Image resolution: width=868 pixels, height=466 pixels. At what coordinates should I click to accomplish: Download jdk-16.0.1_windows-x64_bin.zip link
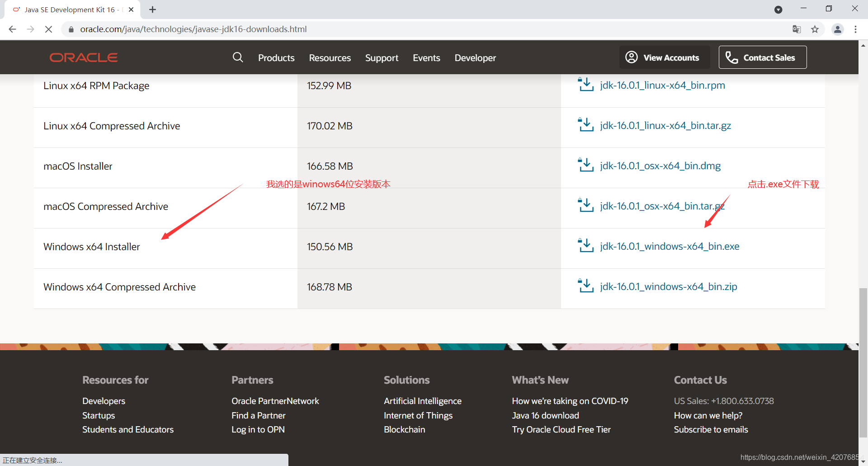(668, 286)
